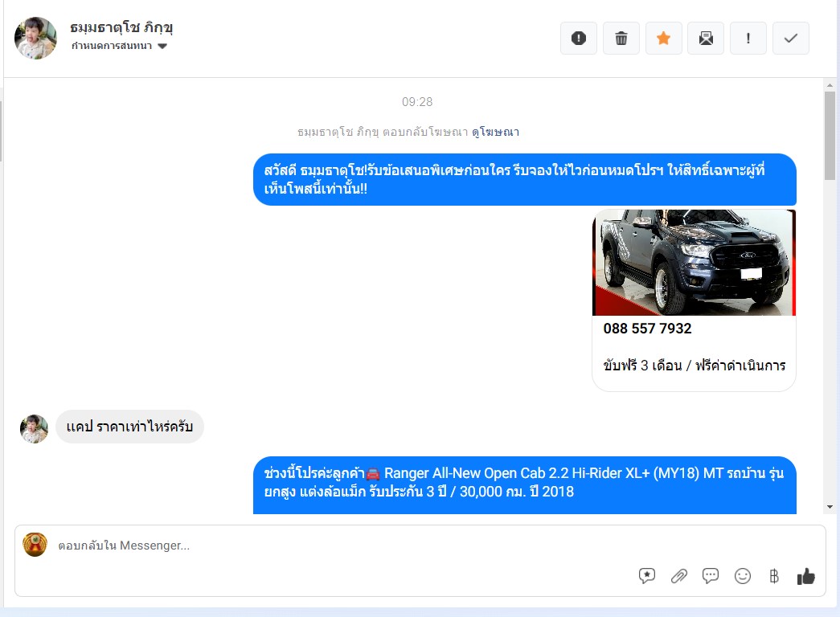
Task: Mark conversation as spam with exclamation circle icon
Action: click(579, 38)
